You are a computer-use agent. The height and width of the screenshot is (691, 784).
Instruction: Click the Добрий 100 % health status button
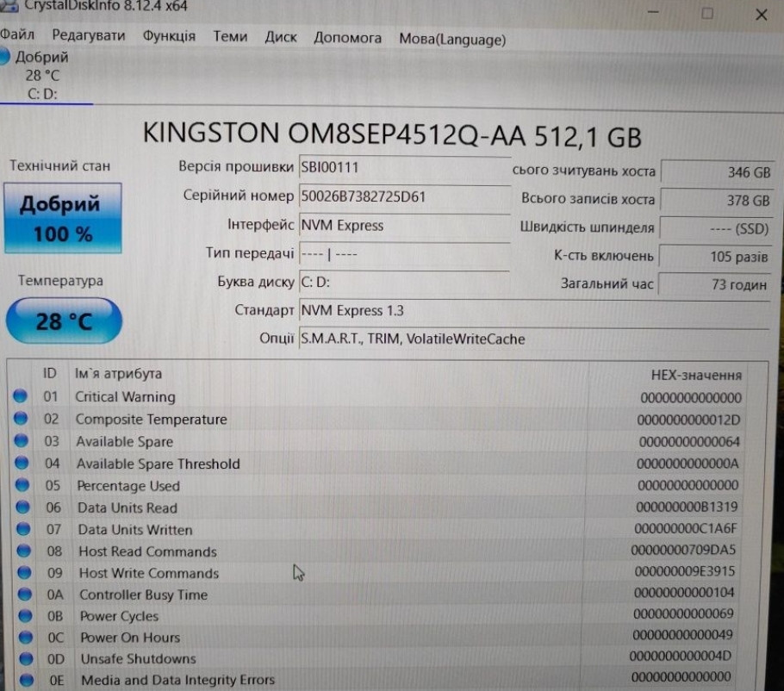pyautogui.click(x=59, y=218)
